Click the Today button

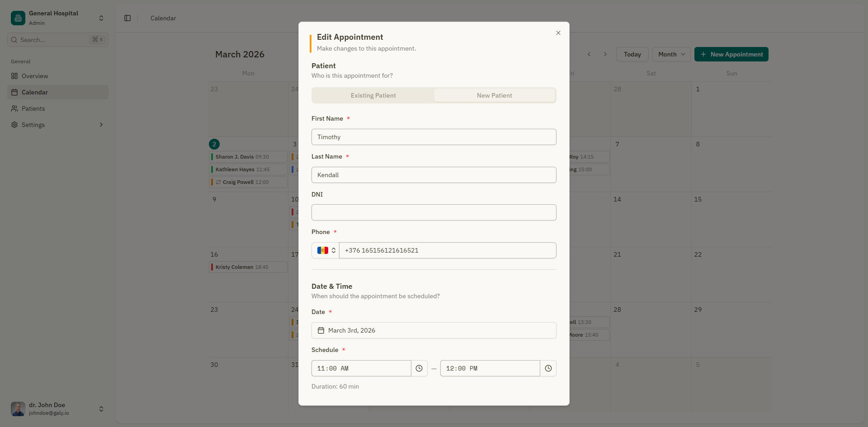click(632, 54)
